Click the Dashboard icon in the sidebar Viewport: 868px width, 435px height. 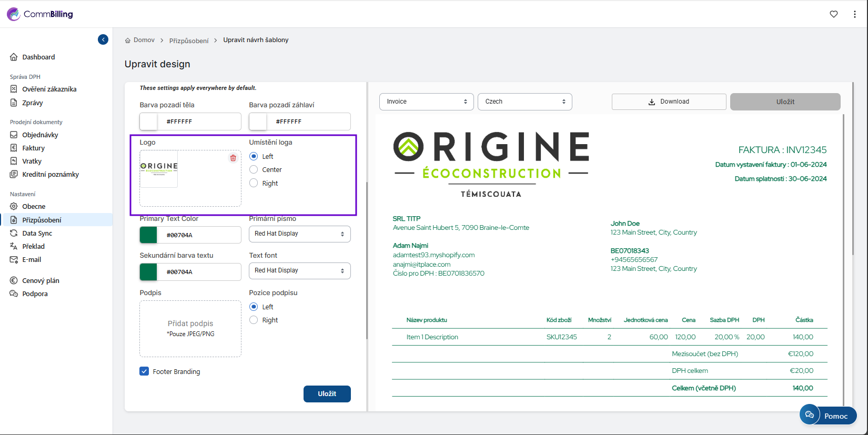[x=14, y=57]
